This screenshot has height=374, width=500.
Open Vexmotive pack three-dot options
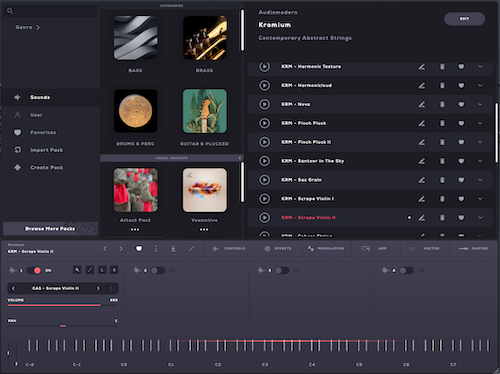tap(204, 229)
